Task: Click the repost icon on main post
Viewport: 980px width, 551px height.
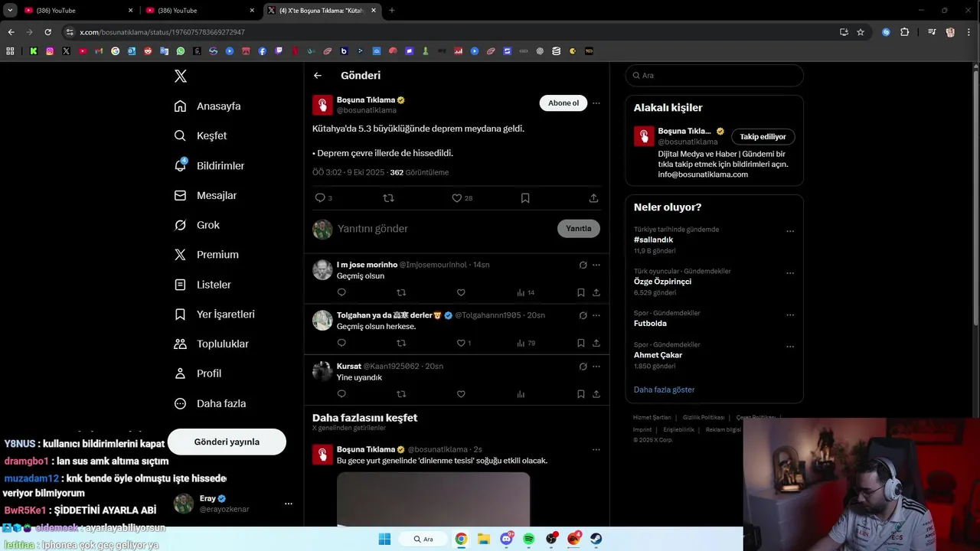Action: 388,198
